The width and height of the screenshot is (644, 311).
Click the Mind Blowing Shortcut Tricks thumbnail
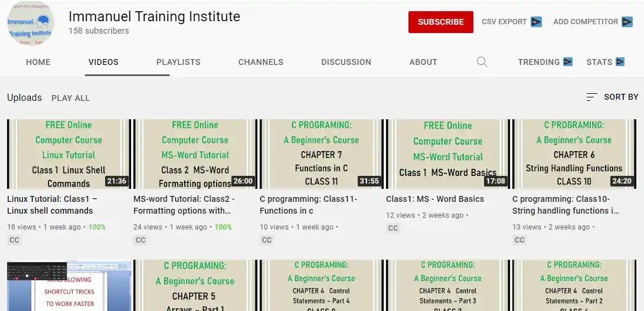pyautogui.click(x=68, y=285)
